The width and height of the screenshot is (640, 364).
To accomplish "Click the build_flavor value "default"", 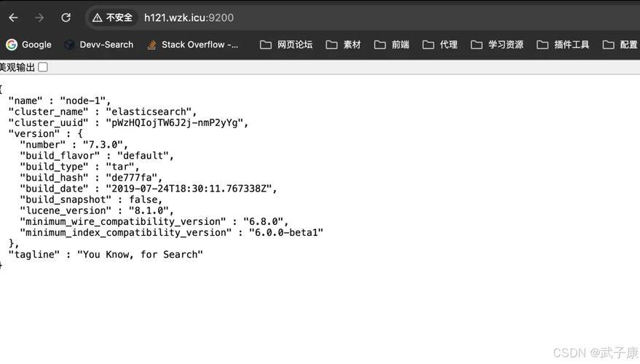I will pos(143,156).
